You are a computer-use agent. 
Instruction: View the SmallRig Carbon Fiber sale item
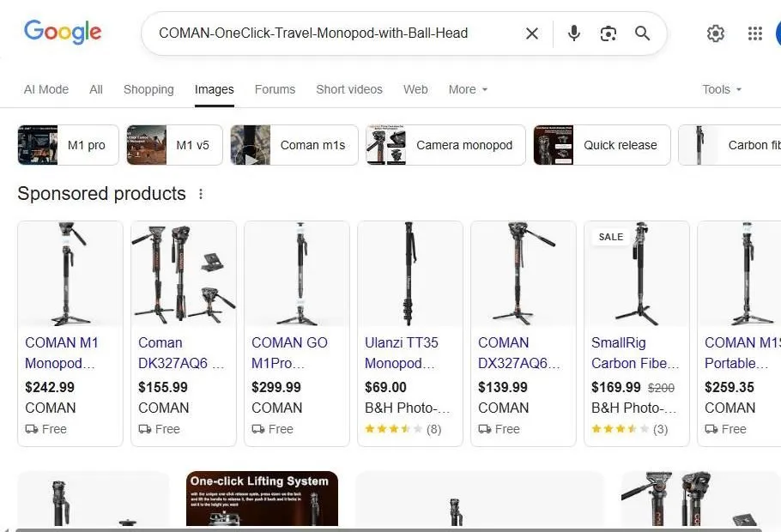(635, 353)
